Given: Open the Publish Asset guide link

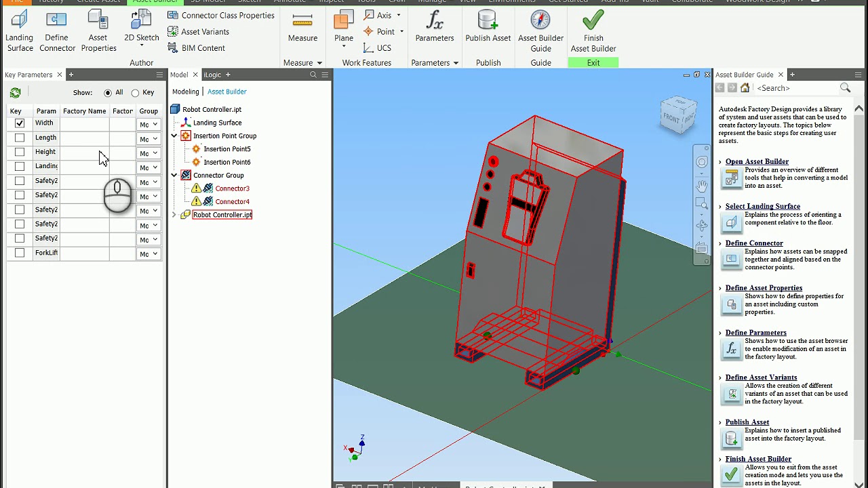Looking at the screenshot, I should coord(747,422).
